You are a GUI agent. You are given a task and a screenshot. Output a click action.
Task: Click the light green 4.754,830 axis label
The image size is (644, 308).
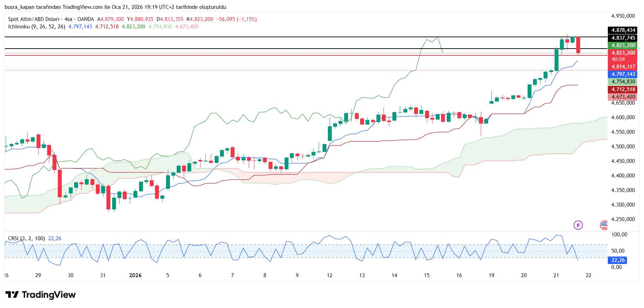point(623,82)
